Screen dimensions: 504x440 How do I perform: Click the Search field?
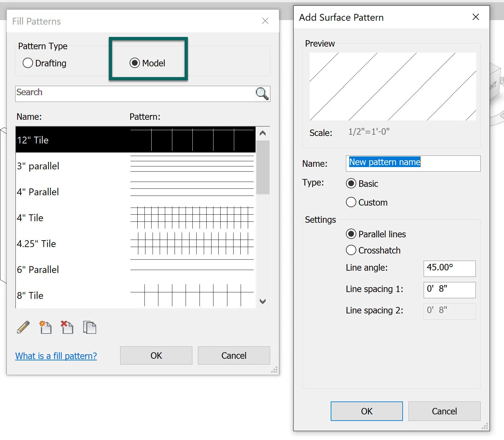(130, 93)
